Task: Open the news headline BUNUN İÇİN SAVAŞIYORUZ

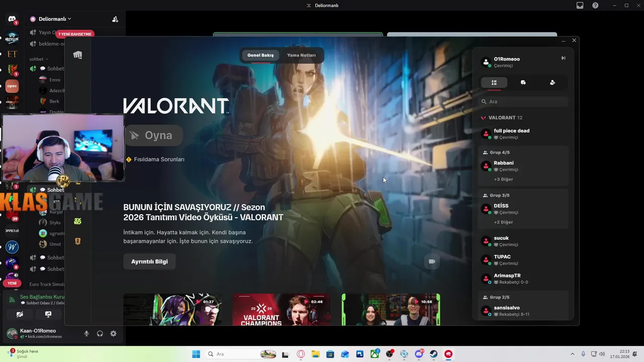Action: click(x=203, y=212)
